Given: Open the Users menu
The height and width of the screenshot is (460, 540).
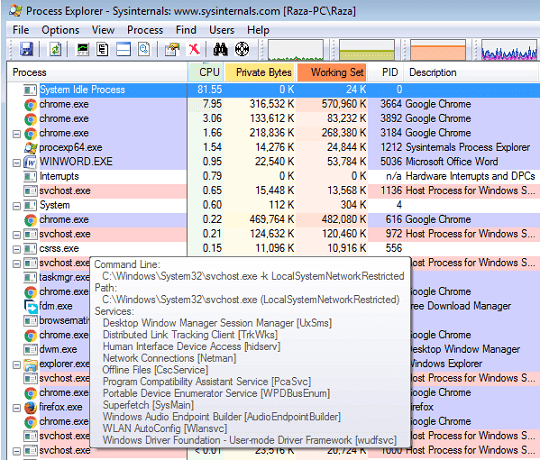Looking at the screenshot, I should coord(221,30).
